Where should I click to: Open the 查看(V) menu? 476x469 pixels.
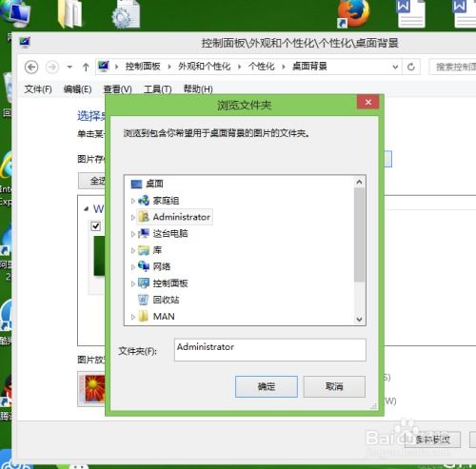117,89
